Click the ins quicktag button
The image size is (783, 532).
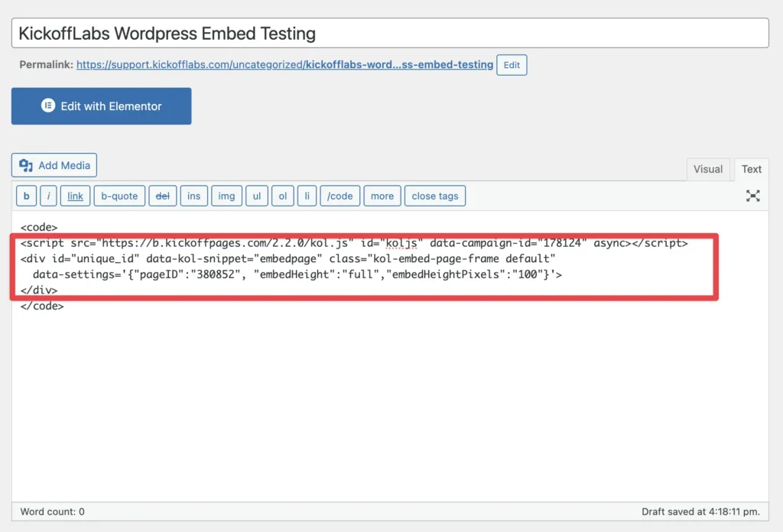point(193,196)
